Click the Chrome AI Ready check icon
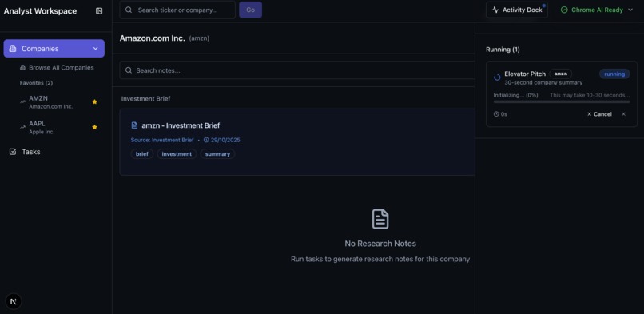The image size is (644, 314). click(x=564, y=10)
